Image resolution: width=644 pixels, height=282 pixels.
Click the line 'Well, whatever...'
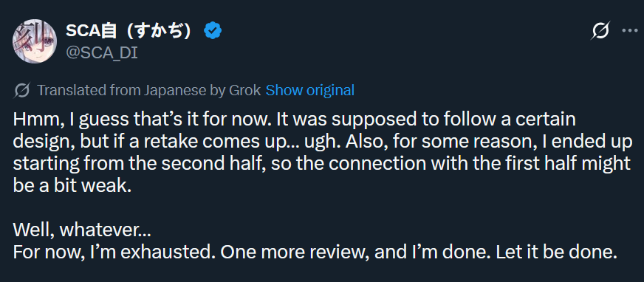[x=82, y=230]
